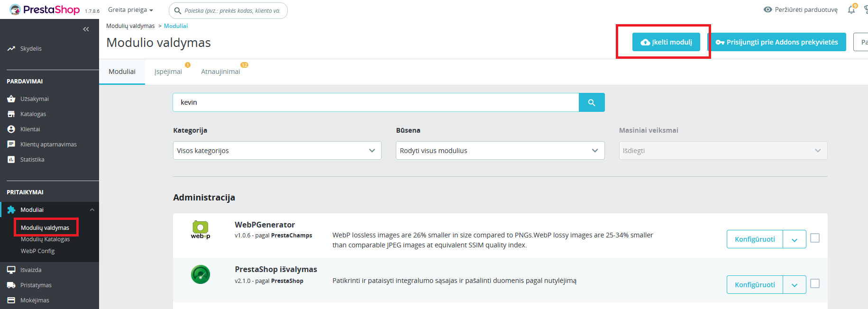Switch to the Moduliai tab
This screenshot has height=309, width=868.
point(122,72)
